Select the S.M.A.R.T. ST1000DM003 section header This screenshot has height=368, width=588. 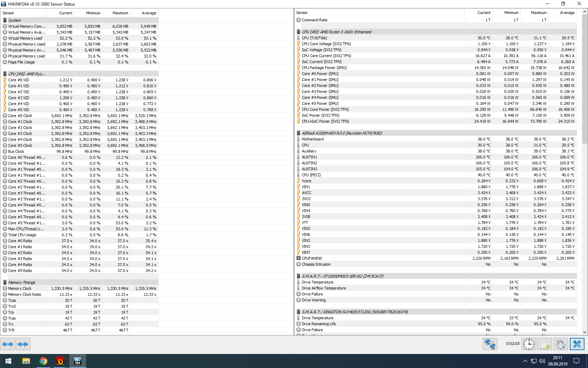[x=436, y=276]
